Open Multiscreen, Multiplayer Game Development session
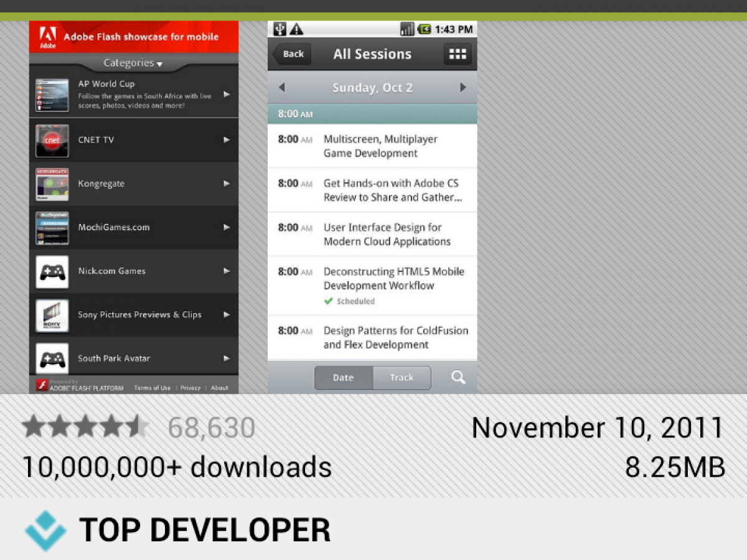747x560 pixels. click(x=380, y=146)
